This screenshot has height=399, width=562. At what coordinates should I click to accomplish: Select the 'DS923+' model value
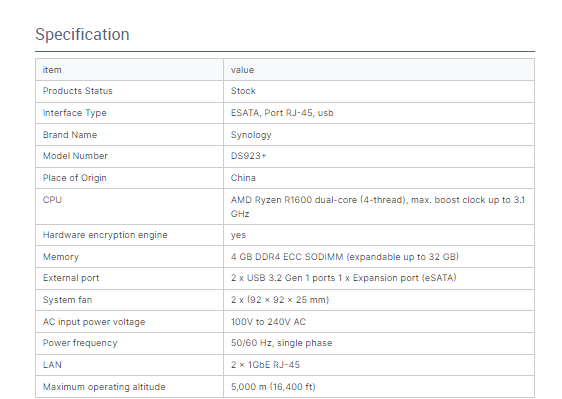point(248,156)
